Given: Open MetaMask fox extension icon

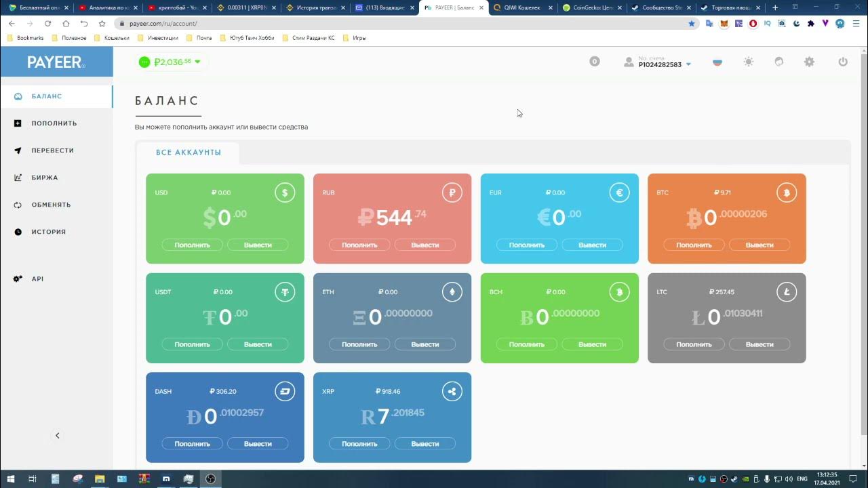Looking at the screenshot, I should (724, 23).
